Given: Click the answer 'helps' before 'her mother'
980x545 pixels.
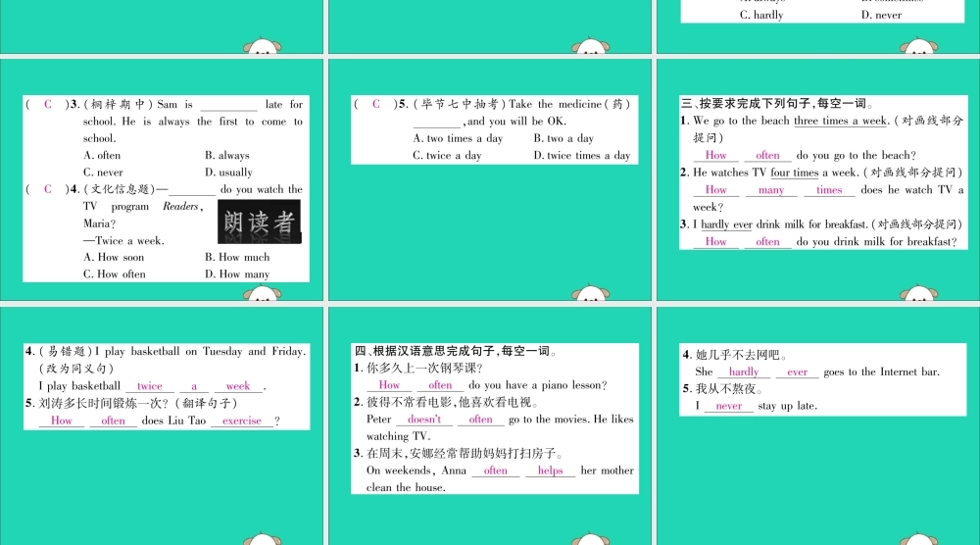Looking at the screenshot, I should pos(550,471).
